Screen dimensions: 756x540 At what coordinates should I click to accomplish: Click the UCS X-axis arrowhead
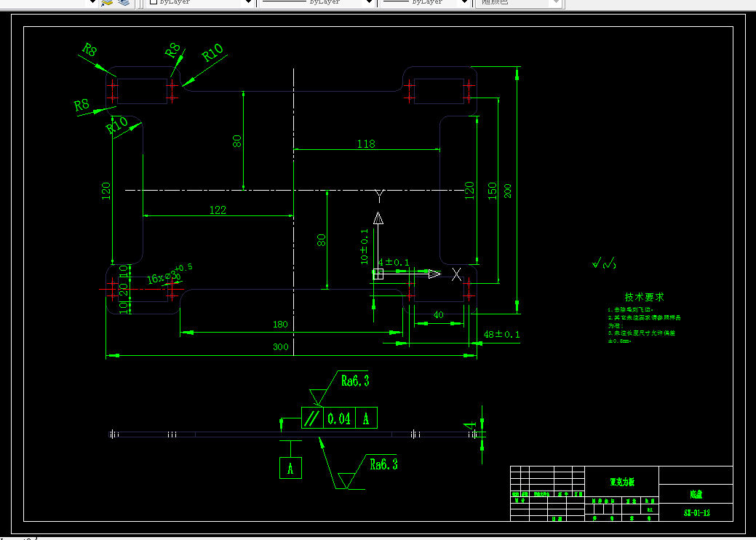pyautogui.click(x=435, y=274)
